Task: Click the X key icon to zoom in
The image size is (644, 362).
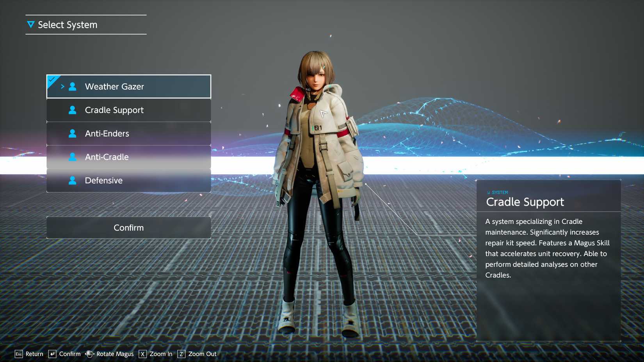Action: (142, 354)
